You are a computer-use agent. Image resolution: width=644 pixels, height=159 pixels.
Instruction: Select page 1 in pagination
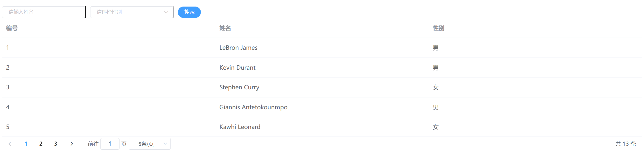[x=26, y=144]
